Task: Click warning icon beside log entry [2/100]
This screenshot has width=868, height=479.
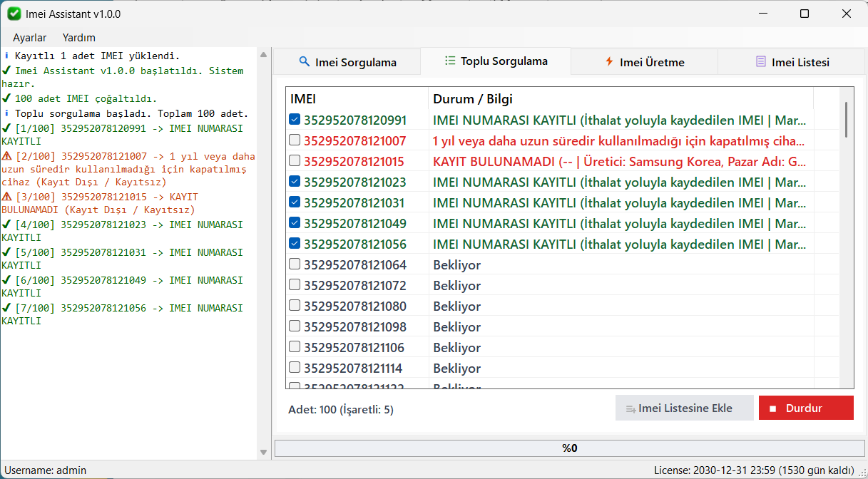Action: (x=6, y=156)
